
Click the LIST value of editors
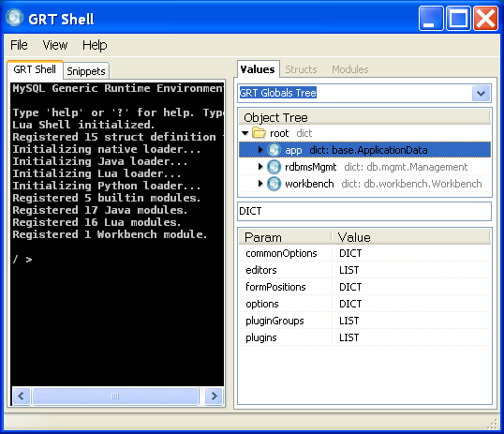349,270
